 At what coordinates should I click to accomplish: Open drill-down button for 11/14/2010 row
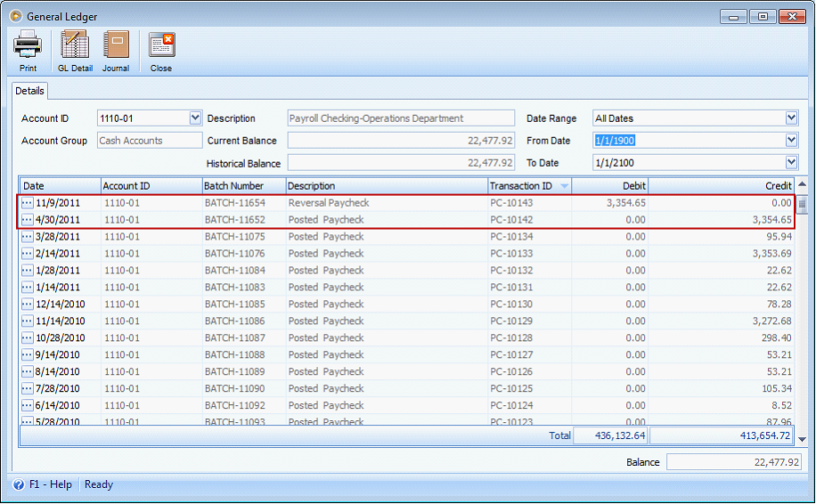coord(27,321)
